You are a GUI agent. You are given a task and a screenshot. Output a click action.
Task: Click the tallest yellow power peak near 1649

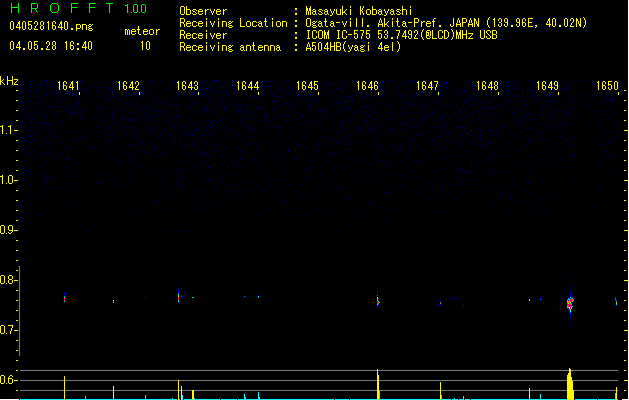[570, 384]
